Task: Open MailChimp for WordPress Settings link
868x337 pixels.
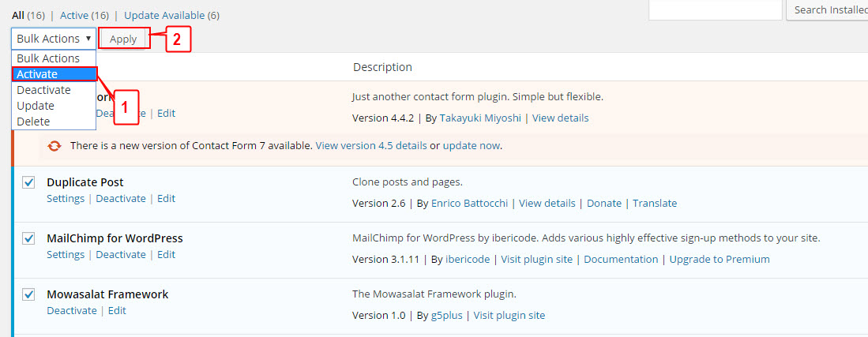Action: coord(66,255)
